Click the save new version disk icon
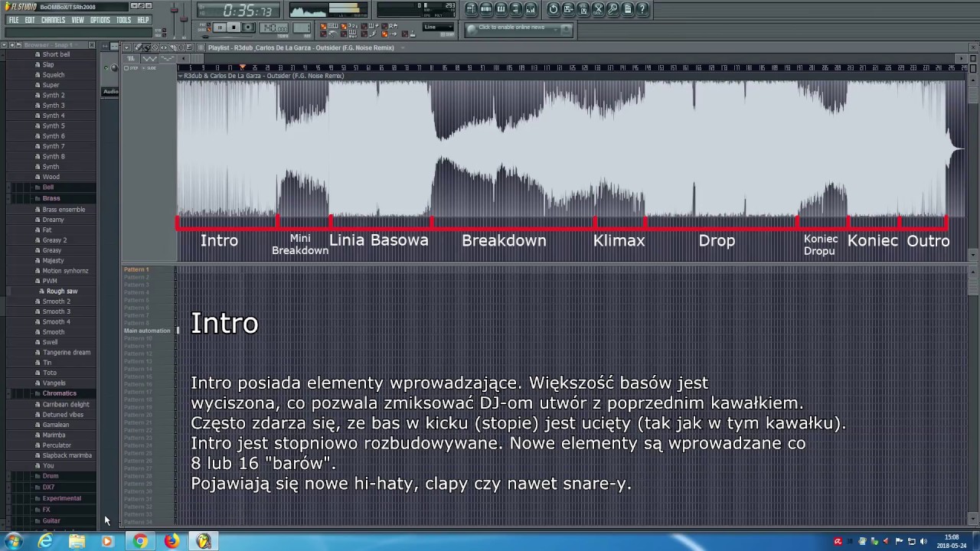The image size is (980, 551). pos(583,9)
